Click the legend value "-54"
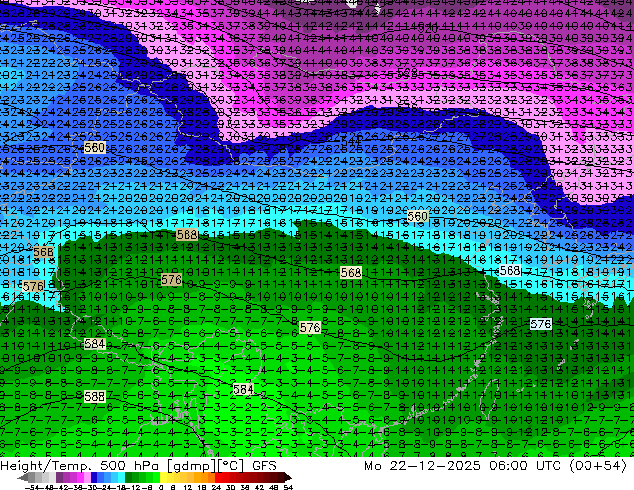Viewport: 634px width, 490px height. point(32,488)
